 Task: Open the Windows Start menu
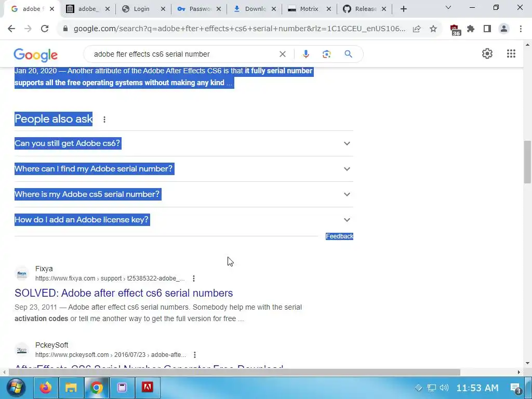click(16, 388)
